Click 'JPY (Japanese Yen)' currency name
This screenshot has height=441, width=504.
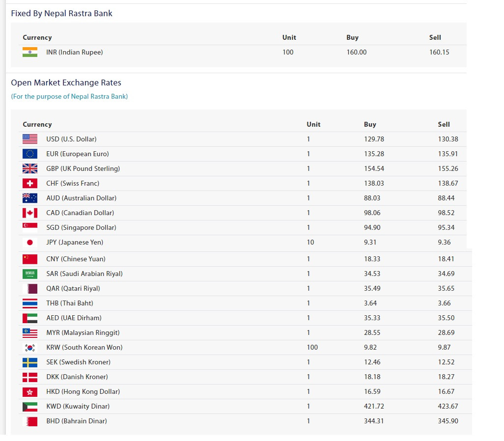75,243
